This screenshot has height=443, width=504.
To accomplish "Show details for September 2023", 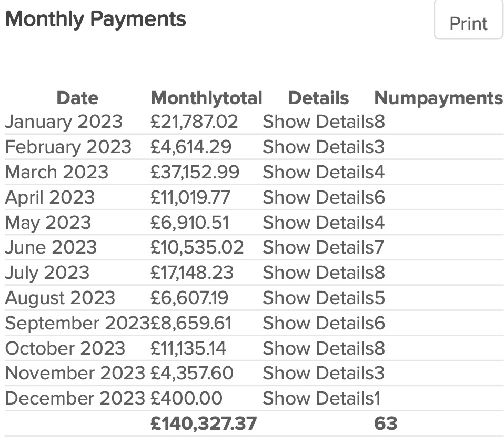I will coord(318,323).
